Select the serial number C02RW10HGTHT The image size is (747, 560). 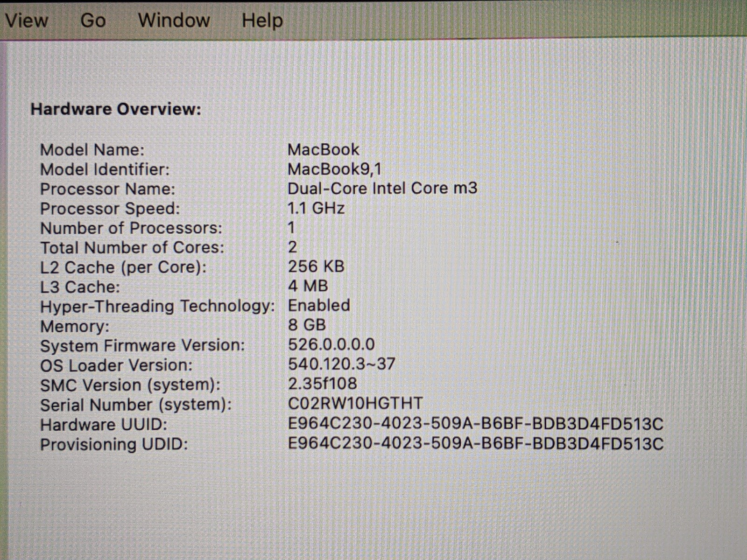pos(355,403)
